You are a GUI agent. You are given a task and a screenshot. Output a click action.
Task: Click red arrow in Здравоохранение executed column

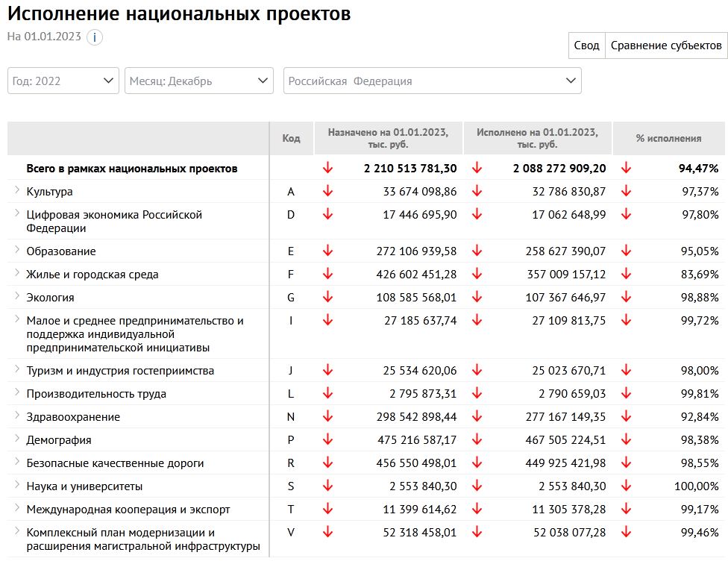pyautogui.click(x=477, y=417)
